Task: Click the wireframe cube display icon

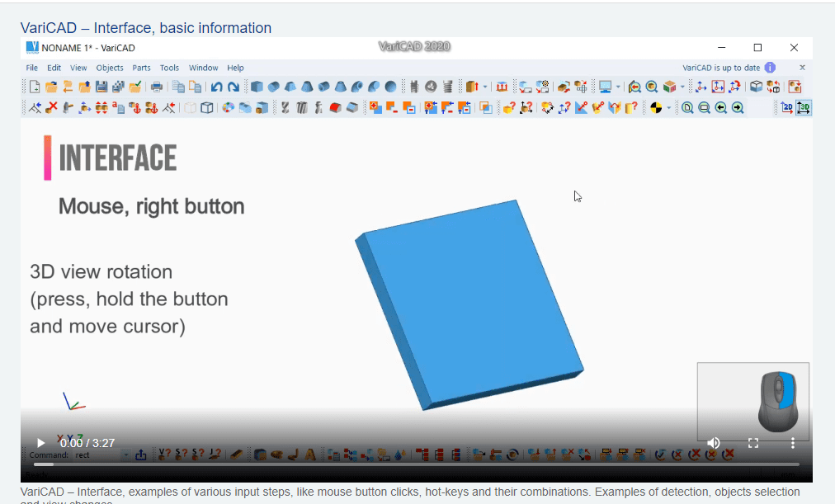Action: pos(207,108)
